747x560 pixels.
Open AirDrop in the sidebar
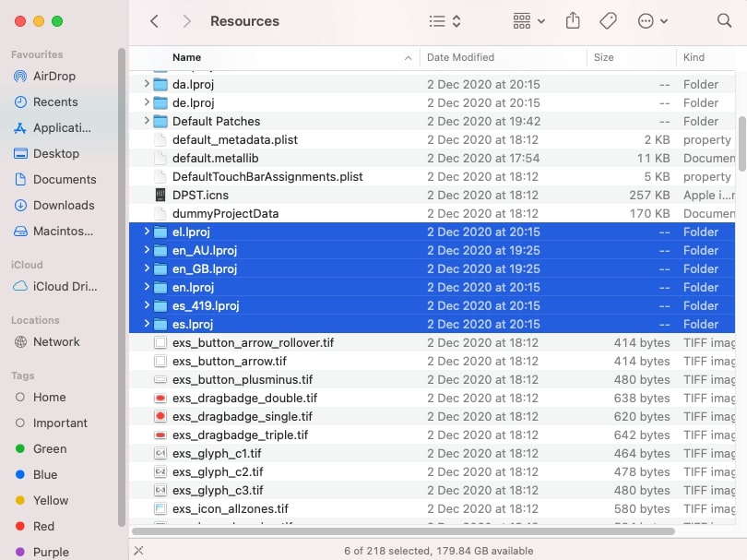45,77
